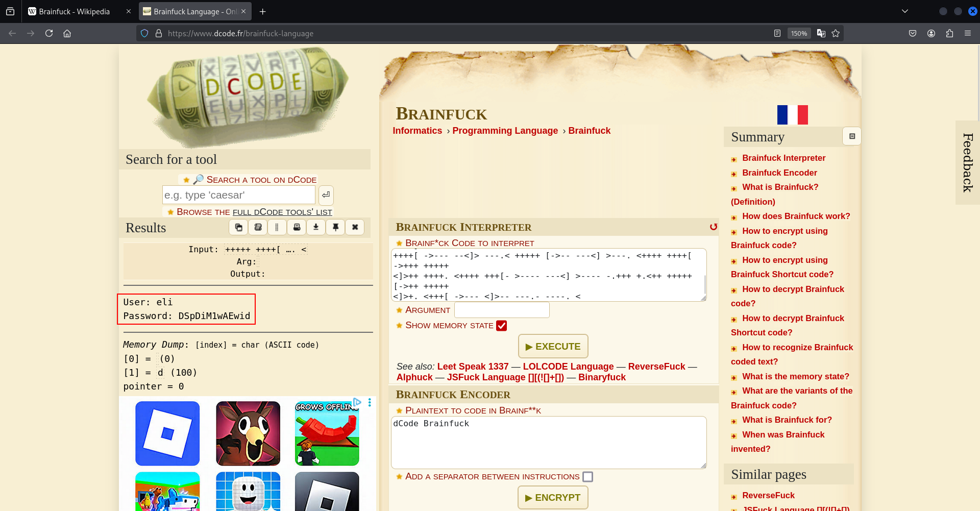Open the ReverseFuck link in See also

coord(656,367)
